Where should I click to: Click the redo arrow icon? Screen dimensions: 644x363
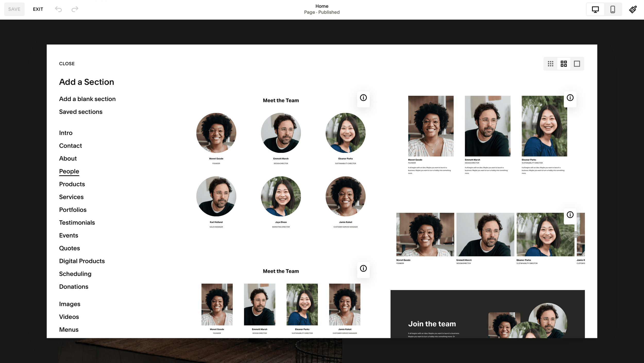pos(75,9)
